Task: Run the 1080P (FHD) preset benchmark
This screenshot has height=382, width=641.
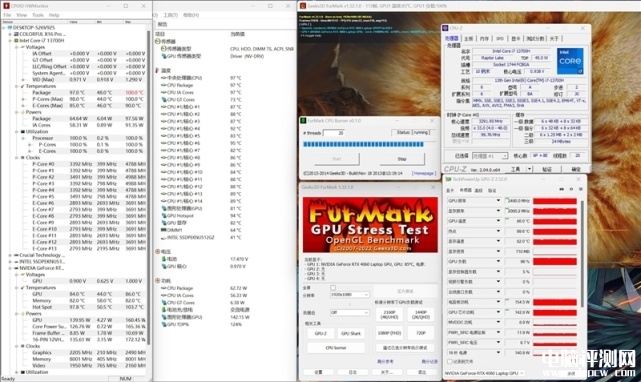Action: pos(389,333)
